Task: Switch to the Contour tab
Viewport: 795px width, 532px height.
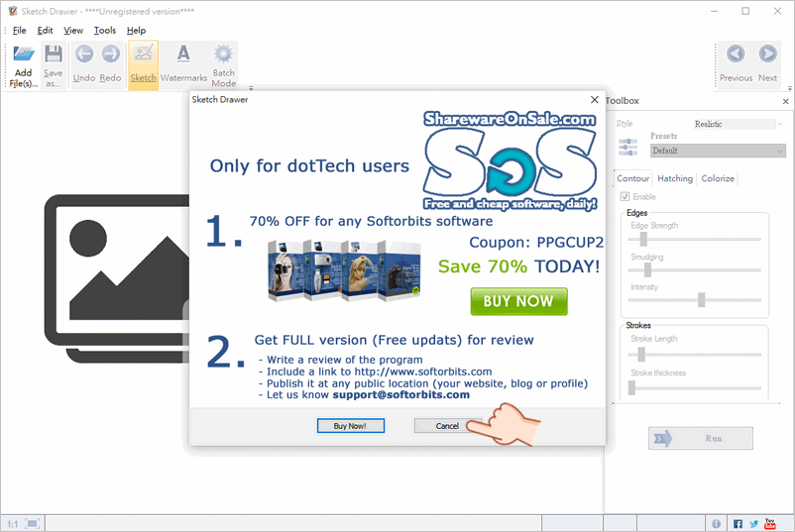Action: click(632, 178)
